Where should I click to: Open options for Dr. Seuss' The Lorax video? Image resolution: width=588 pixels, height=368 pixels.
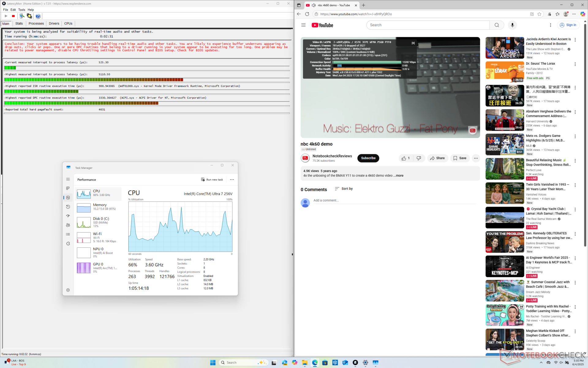(575, 64)
